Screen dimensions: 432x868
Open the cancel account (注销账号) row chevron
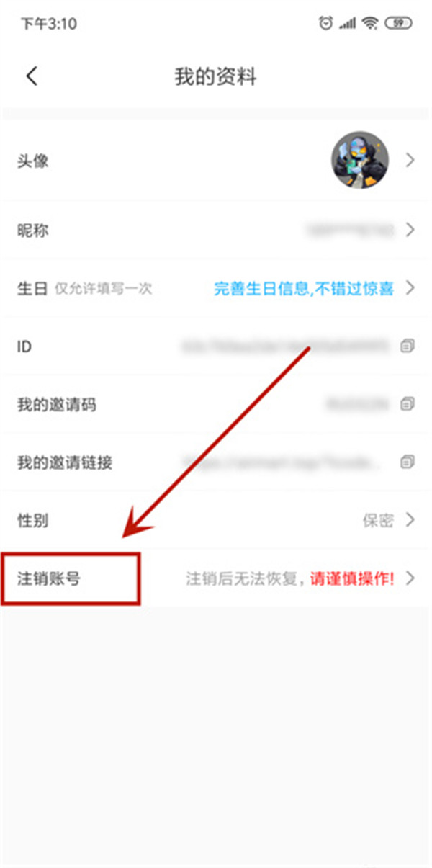click(410, 578)
